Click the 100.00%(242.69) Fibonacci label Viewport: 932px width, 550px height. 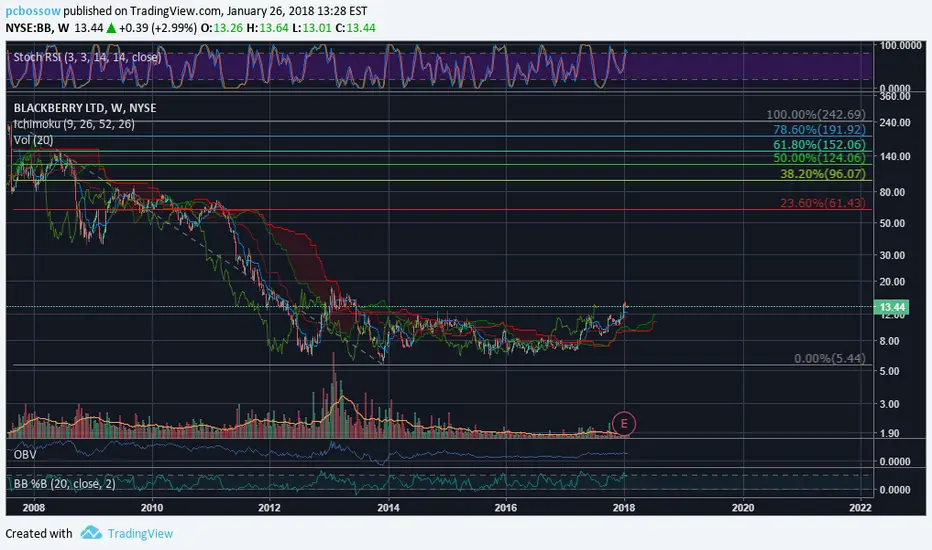pyautogui.click(x=816, y=114)
